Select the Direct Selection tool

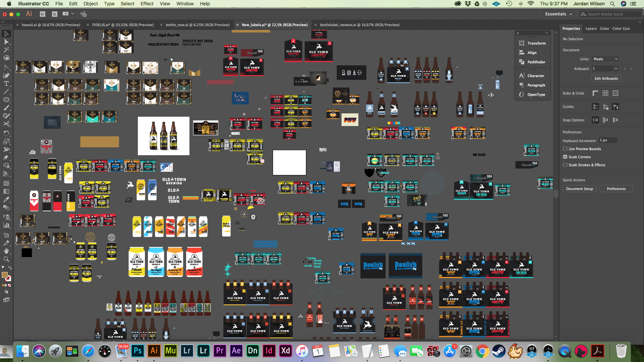click(x=6, y=42)
